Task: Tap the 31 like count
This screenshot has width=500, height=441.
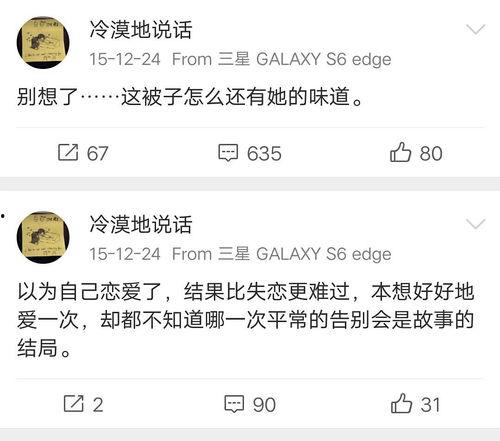Action: point(430,405)
